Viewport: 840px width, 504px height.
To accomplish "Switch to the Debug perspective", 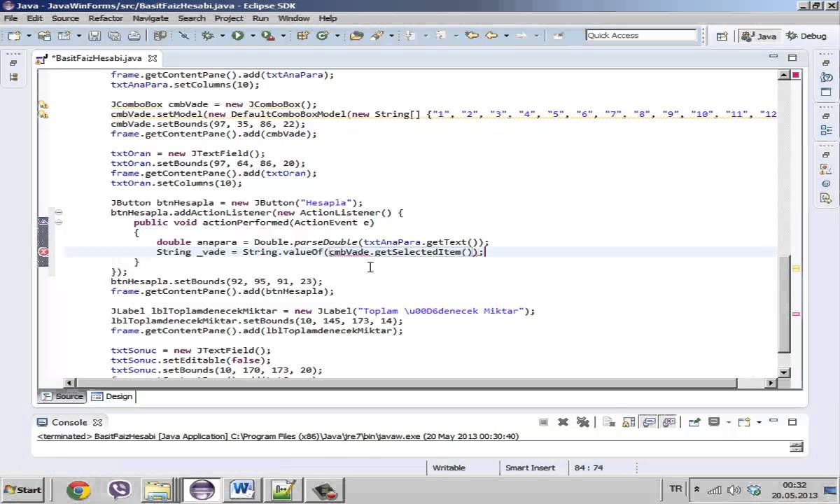I will point(806,36).
